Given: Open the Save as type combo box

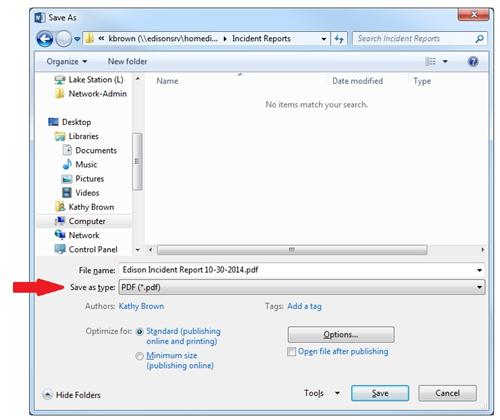Looking at the screenshot, I should [302, 287].
